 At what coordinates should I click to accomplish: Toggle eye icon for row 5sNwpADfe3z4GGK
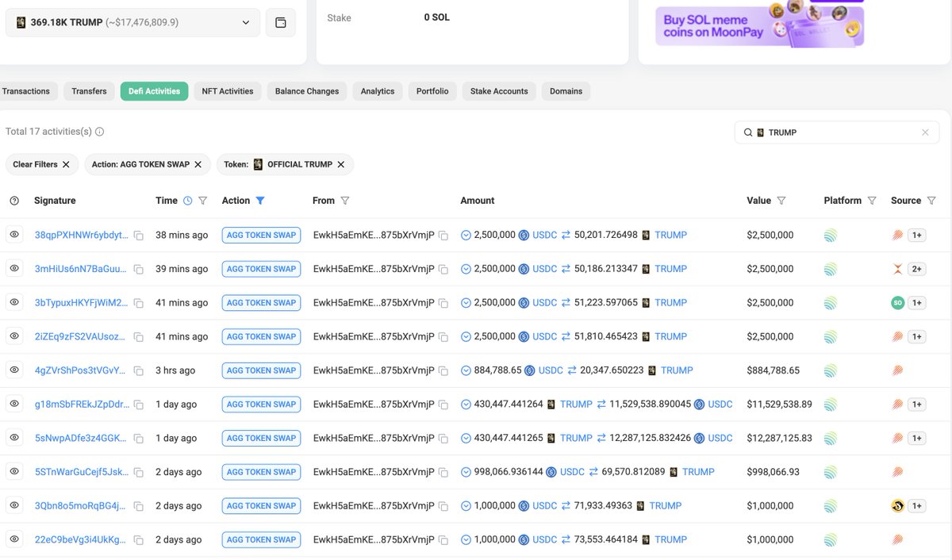point(14,438)
